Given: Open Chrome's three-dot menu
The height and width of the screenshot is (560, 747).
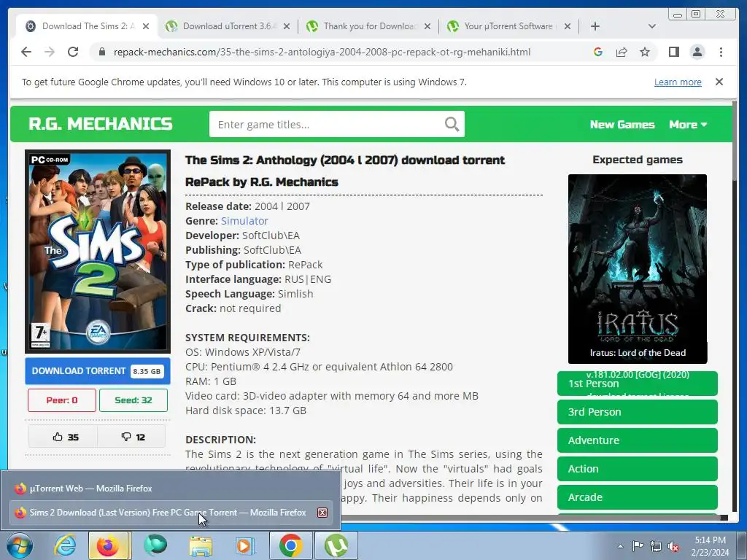Looking at the screenshot, I should tap(721, 52).
